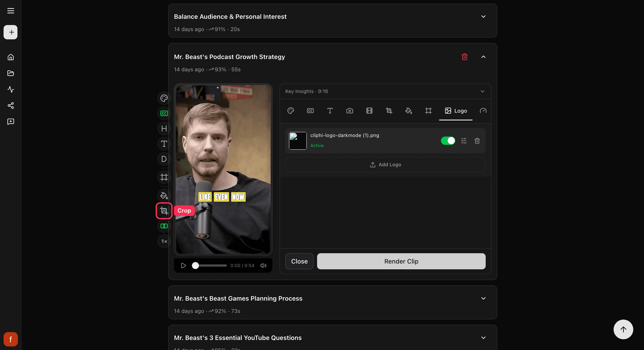This screenshot has width=644, height=350.
Task: Select the Crop tool beside video
Action: point(164,211)
